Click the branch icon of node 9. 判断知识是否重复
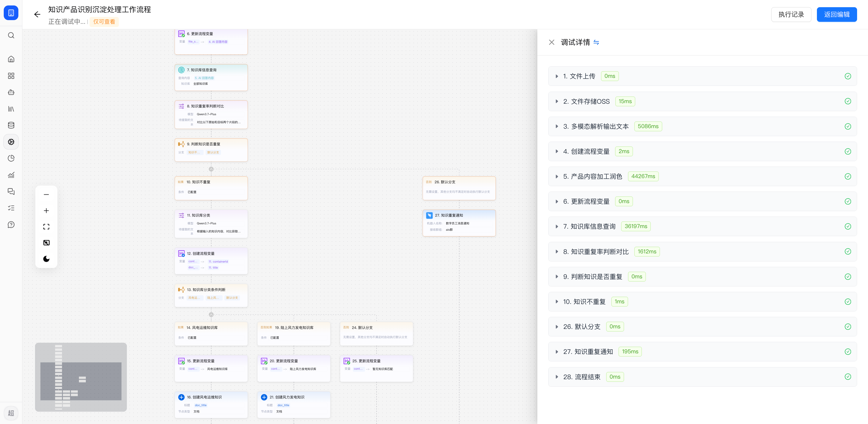 click(x=181, y=144)
